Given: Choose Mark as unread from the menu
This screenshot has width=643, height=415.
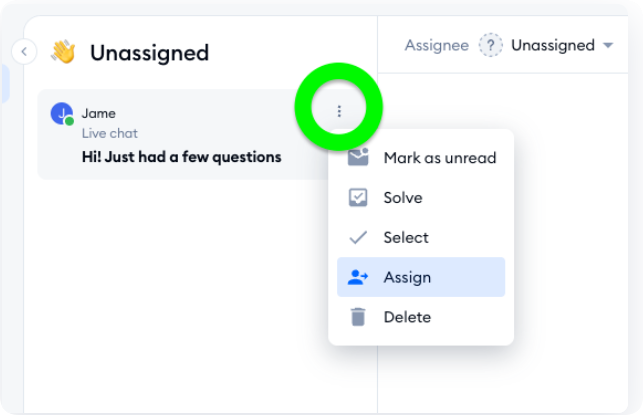Looking at the screenshot, I should click(439, 157).
